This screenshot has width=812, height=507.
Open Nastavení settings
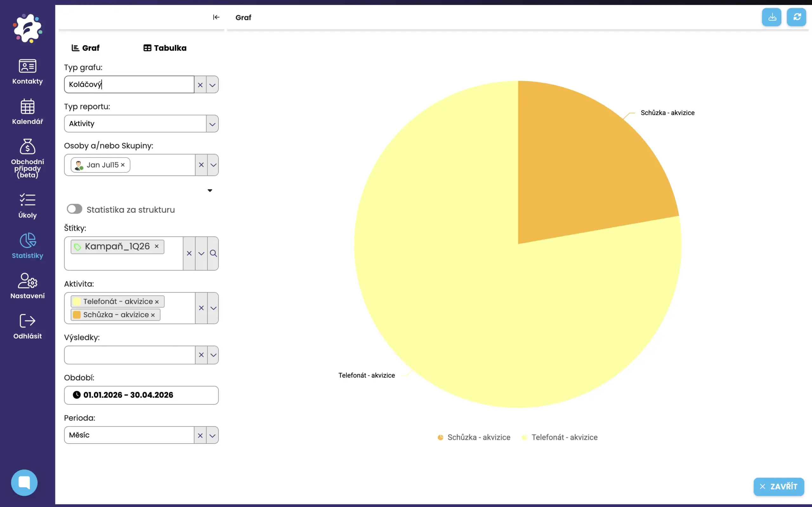(x=28, y=286)
